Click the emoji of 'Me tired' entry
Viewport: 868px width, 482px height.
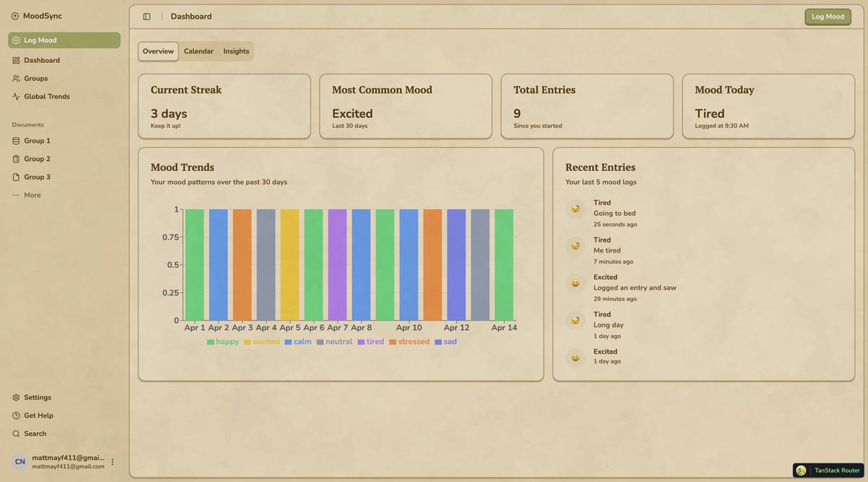[575, 246]
